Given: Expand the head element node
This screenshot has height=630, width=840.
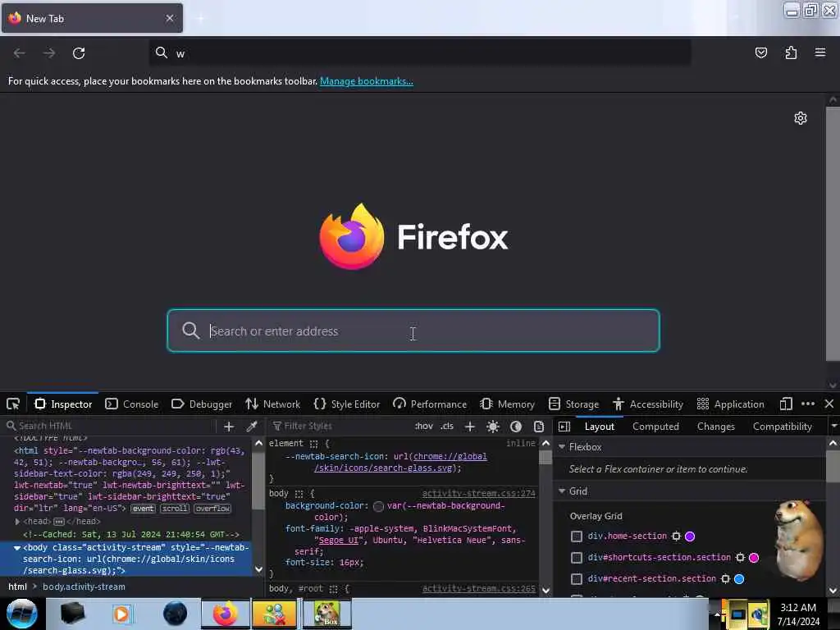Looking at the screenshot, I should pos(17,521).
